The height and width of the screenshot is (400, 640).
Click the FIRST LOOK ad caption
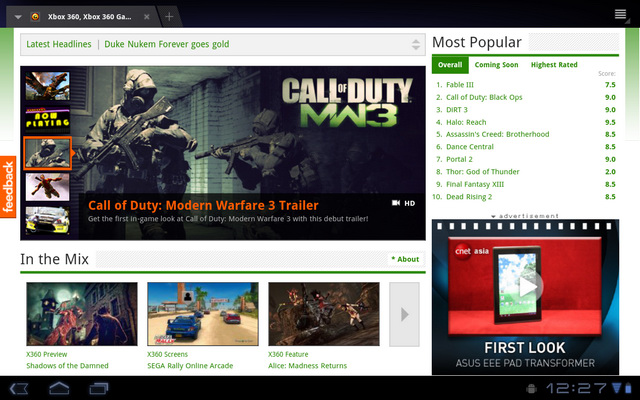[x=525, y=348]
